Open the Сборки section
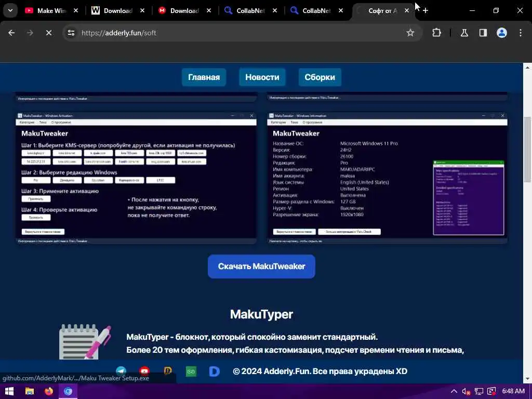Screen dimensions: 532x399 (320, 77)
